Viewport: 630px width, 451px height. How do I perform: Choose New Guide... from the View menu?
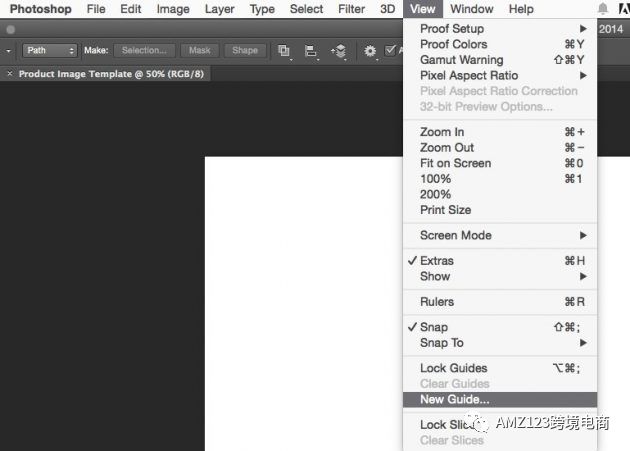pos(454,399)
